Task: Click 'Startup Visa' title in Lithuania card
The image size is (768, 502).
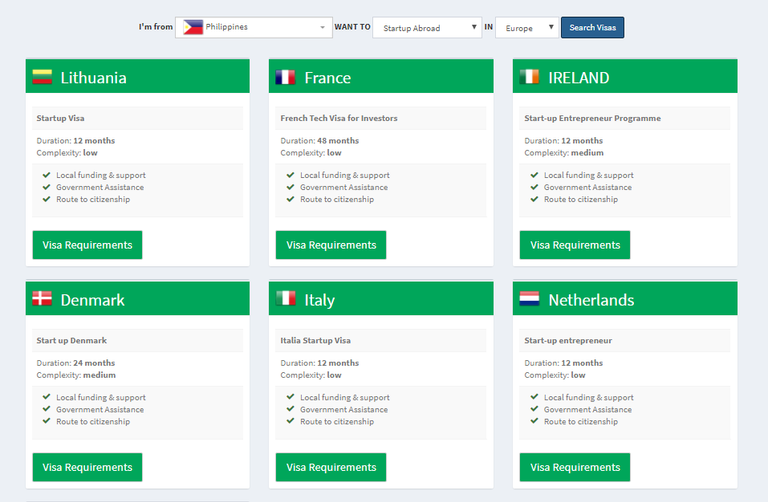Action: [x=60, y=118]
